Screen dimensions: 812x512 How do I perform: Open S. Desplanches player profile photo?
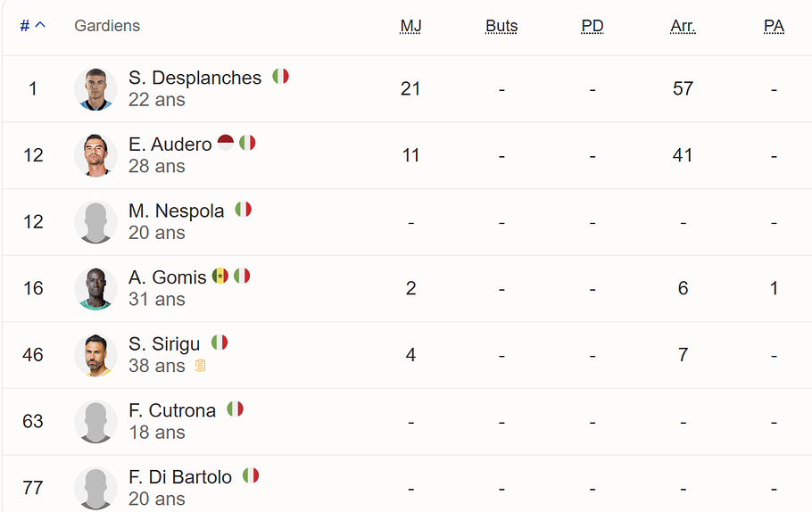click(95, 89)
